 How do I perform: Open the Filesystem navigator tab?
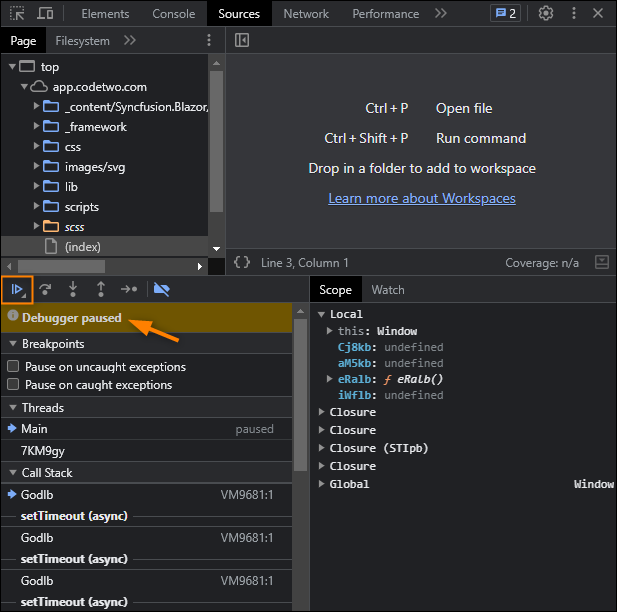tap(82, 41)
